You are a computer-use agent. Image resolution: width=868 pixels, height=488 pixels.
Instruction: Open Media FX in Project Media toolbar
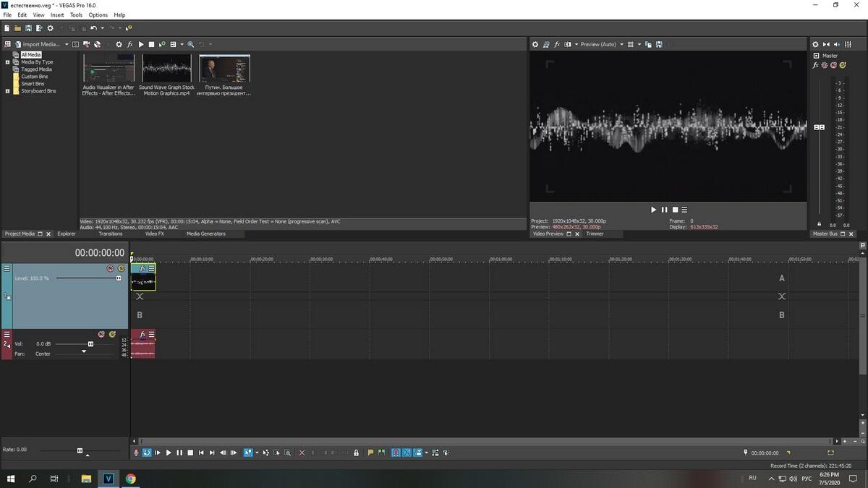(129, 44)
